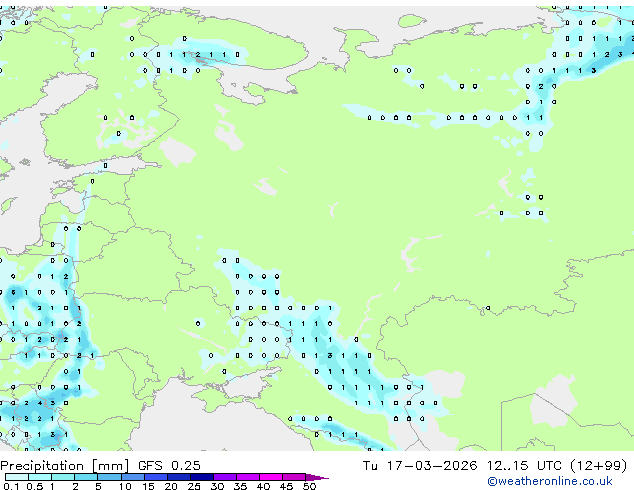
Task: Click the '35' legend scale label
Action: click(x=240, y=486)
